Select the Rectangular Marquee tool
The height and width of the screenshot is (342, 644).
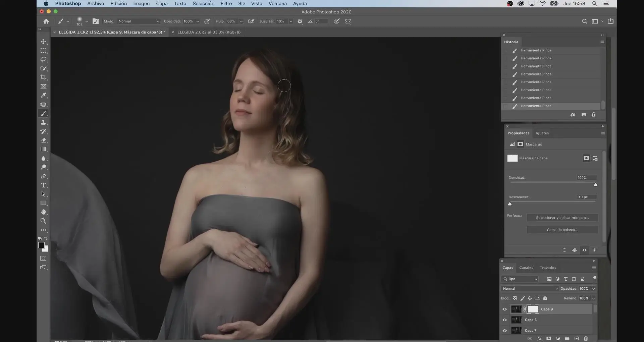(x=43, y=51)
